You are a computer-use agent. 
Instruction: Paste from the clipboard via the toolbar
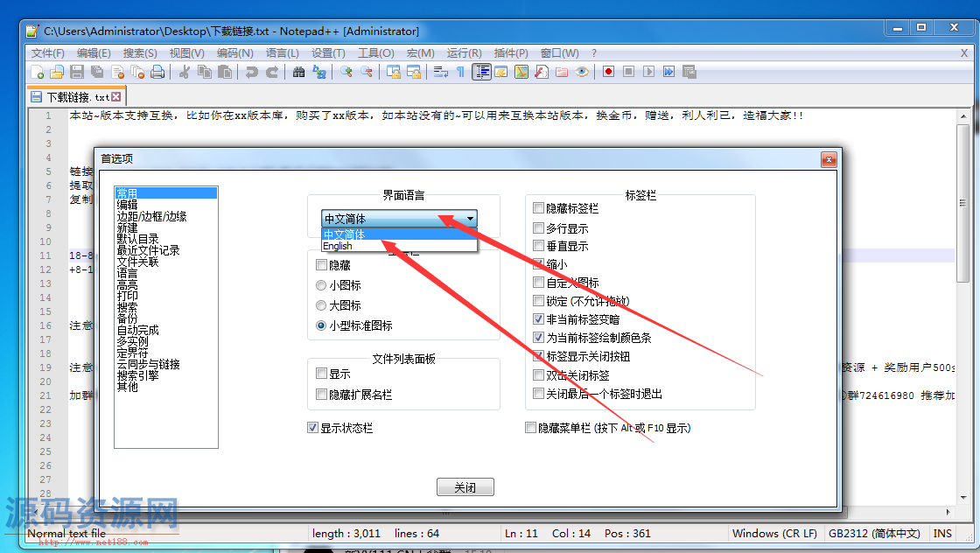coord(224,72)
